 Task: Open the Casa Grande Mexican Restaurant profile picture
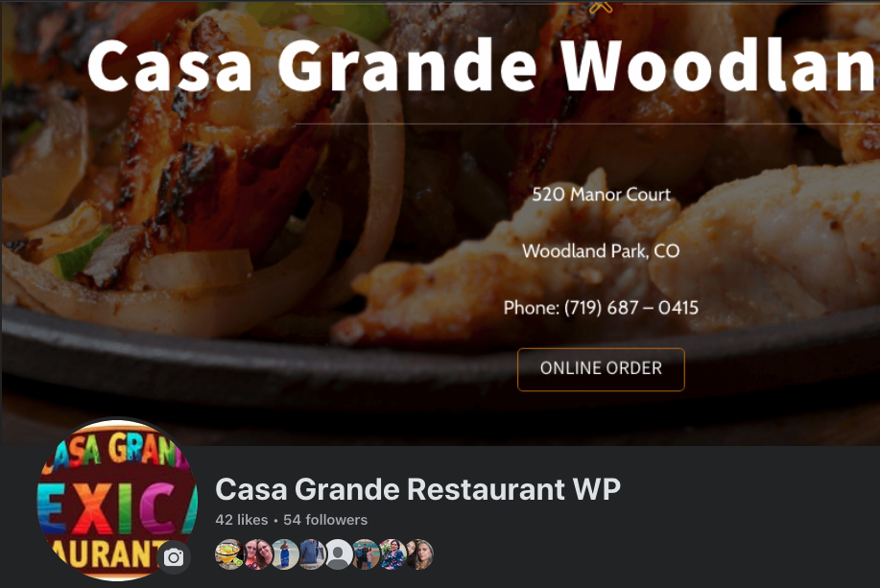click(117, 500)
